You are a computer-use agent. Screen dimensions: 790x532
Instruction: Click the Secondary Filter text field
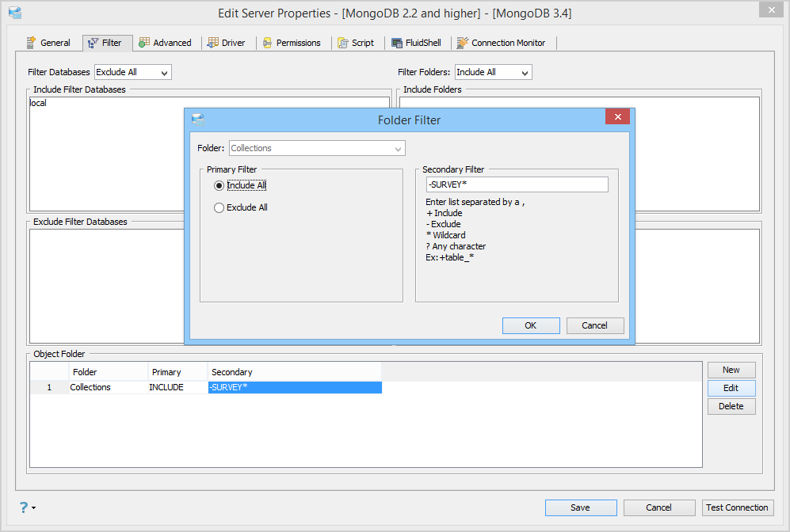[517, 184]
